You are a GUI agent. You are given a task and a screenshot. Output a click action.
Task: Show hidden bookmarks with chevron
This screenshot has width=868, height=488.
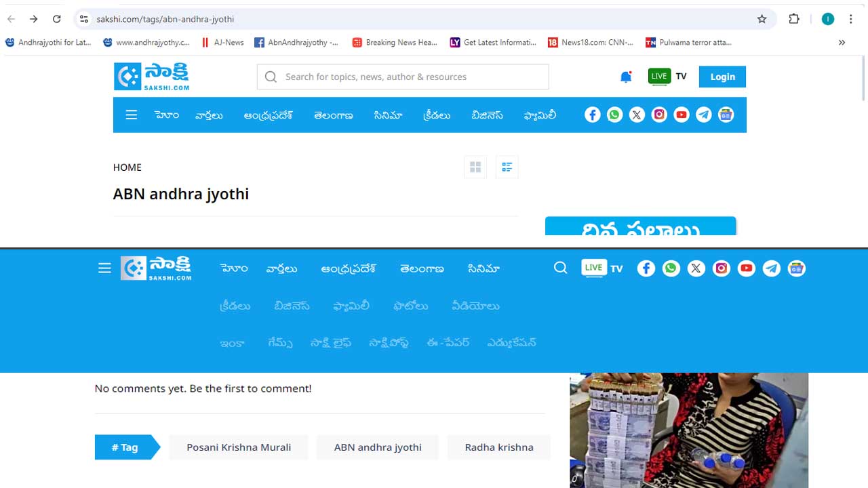tap(842, 43)
